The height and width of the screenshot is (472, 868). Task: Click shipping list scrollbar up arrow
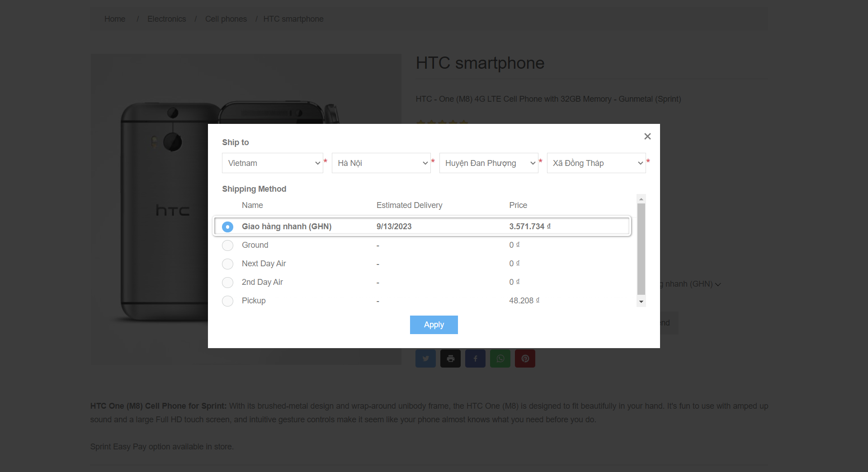[641, 199]
